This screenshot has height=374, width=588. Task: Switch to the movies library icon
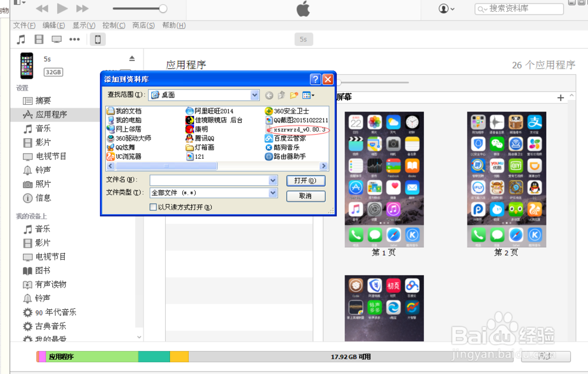pos(39,39)
